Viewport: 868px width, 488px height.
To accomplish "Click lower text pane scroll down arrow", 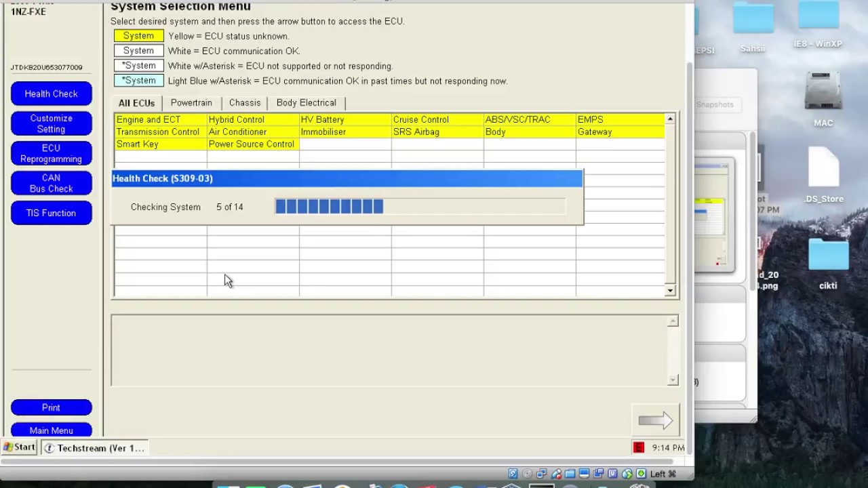I will (x=673, y=380).
